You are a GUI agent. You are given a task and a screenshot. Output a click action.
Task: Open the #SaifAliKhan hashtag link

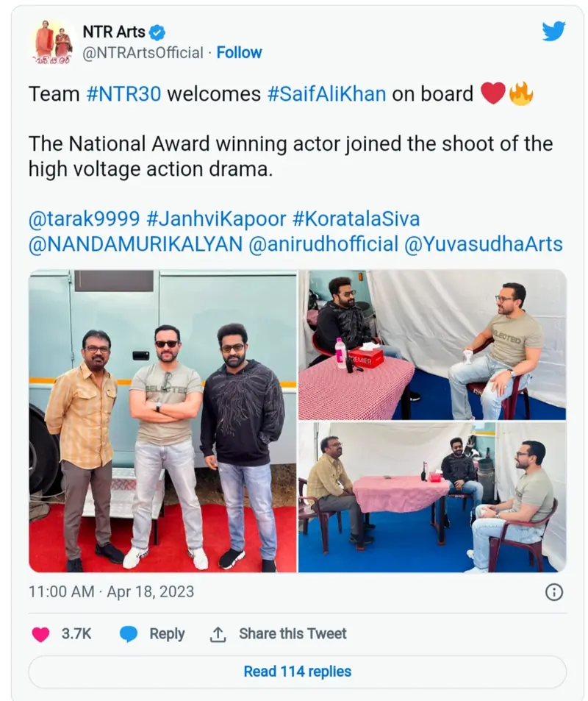(326, 94)
